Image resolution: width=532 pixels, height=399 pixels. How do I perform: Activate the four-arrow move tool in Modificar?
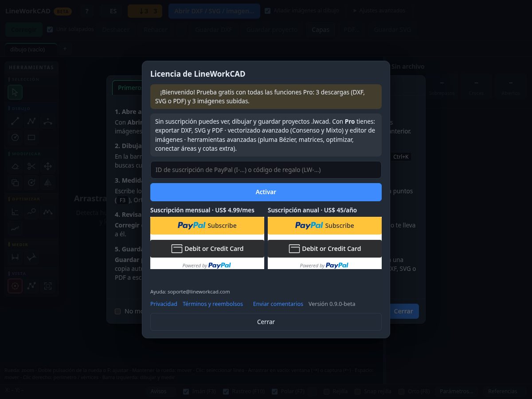48,166
